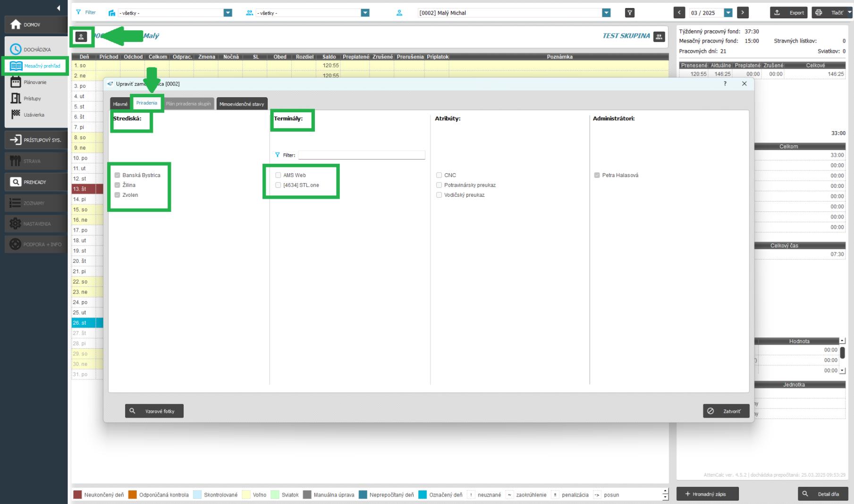Open Domov home in sidebar
Image resolution: width=854 pixels, height=504 pixels.
click(x=35, y=25)
